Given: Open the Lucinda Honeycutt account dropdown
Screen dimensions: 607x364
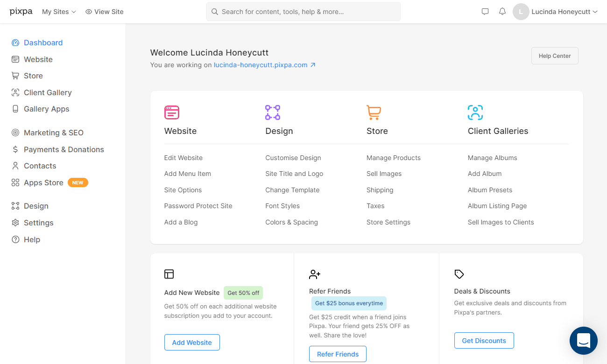Looking at the screenshot, I should tap(565, 12).
